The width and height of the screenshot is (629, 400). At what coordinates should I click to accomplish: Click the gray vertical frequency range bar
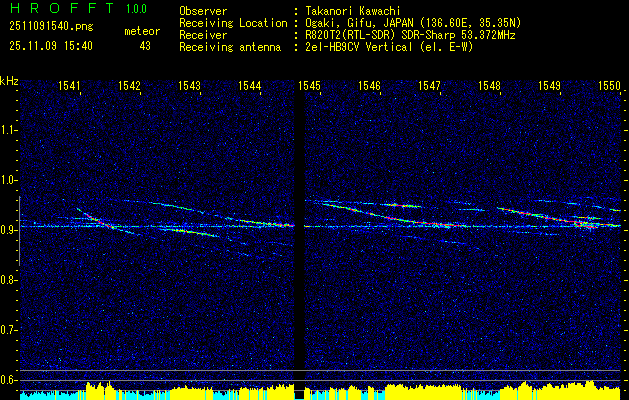[19, 231]
